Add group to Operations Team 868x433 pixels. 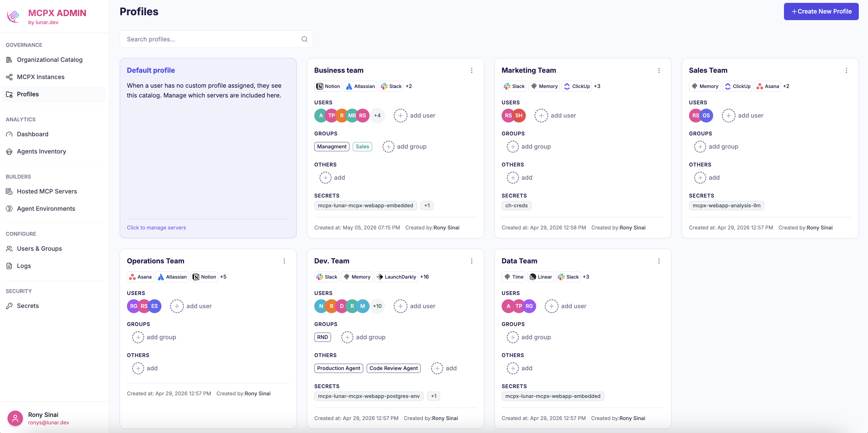click(x=154, y=337)
